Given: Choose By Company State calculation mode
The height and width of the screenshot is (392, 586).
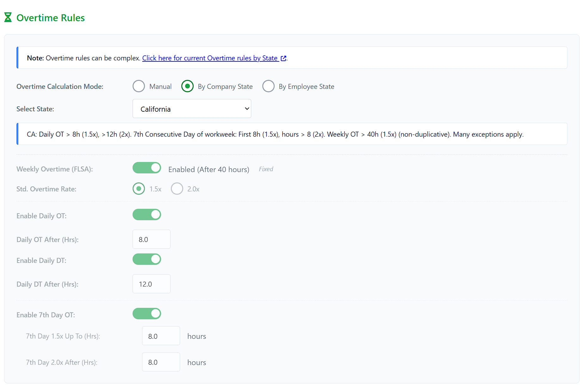Looking at the screenshot, I should click(187, 86).
